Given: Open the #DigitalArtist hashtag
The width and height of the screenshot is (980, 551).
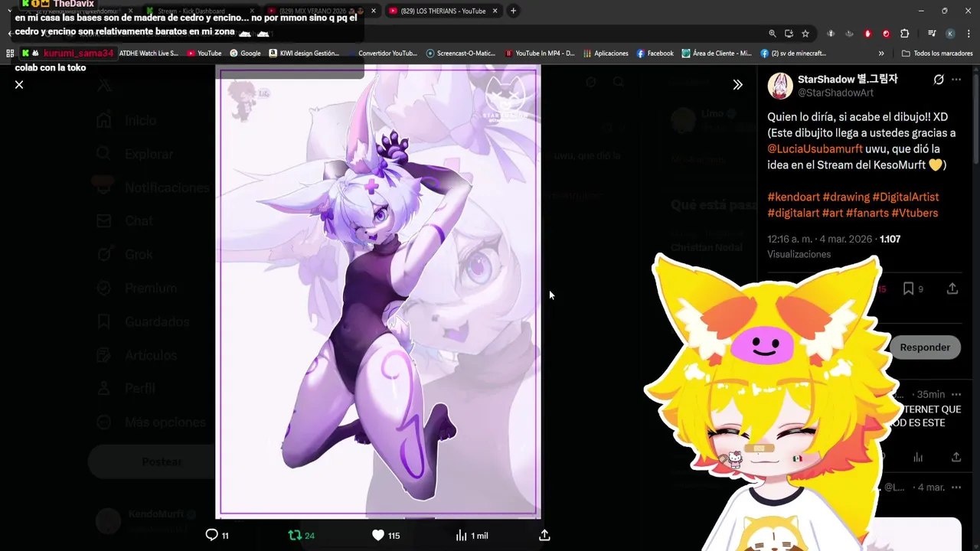Looking at the screenshot, I should pos(905,197).
